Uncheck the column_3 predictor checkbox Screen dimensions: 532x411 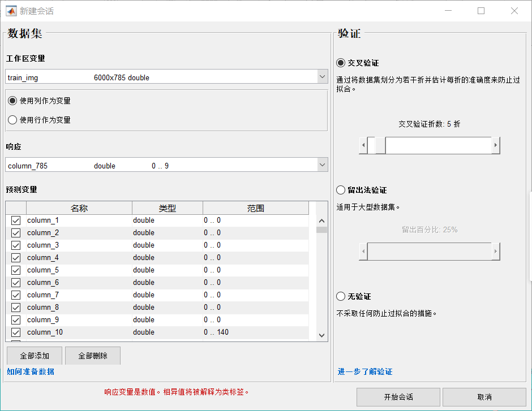click(16, 245)
